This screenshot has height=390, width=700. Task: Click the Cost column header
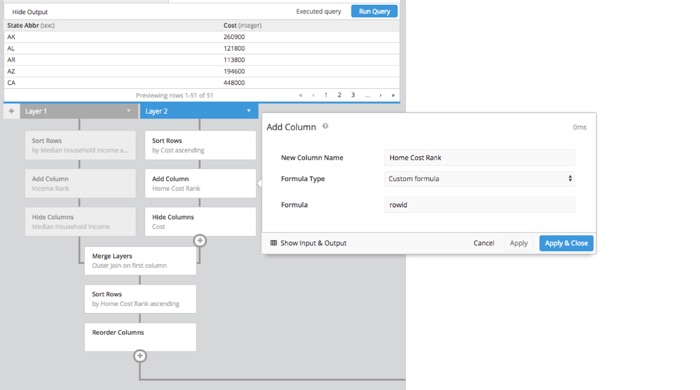click(x=242, y=25)
